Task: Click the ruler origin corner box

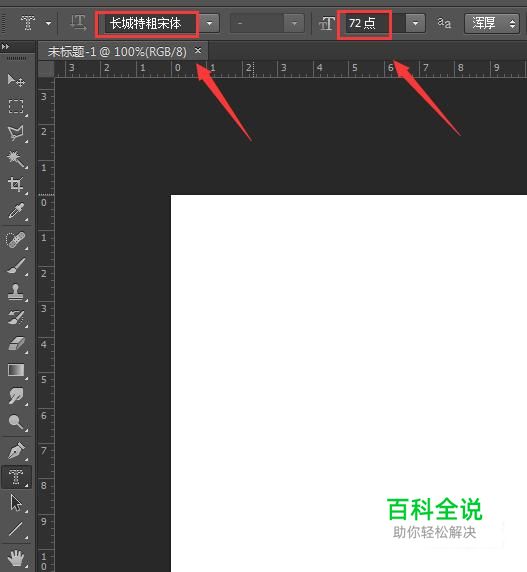Action: tap(46, 69)
